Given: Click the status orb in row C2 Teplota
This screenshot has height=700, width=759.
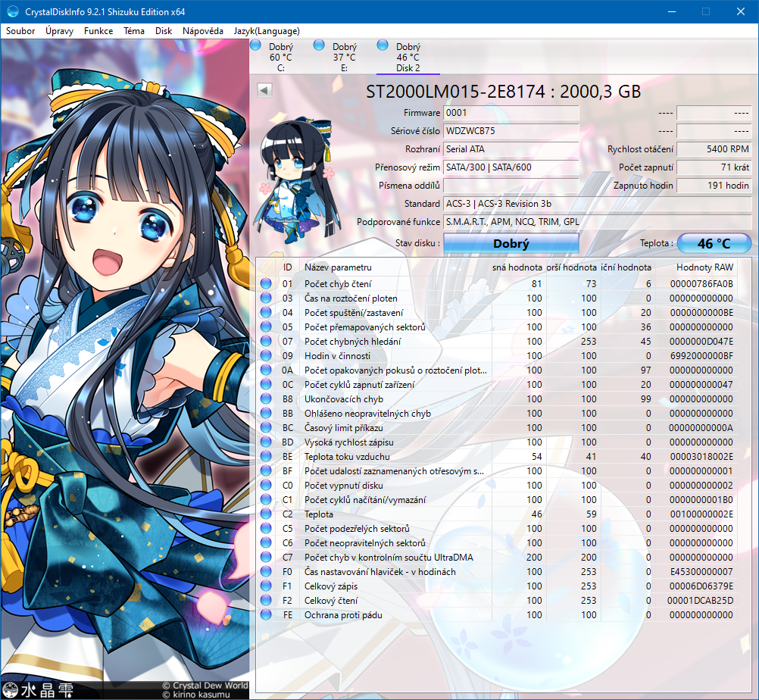Looking at the screenshot, I should [266, 514].
